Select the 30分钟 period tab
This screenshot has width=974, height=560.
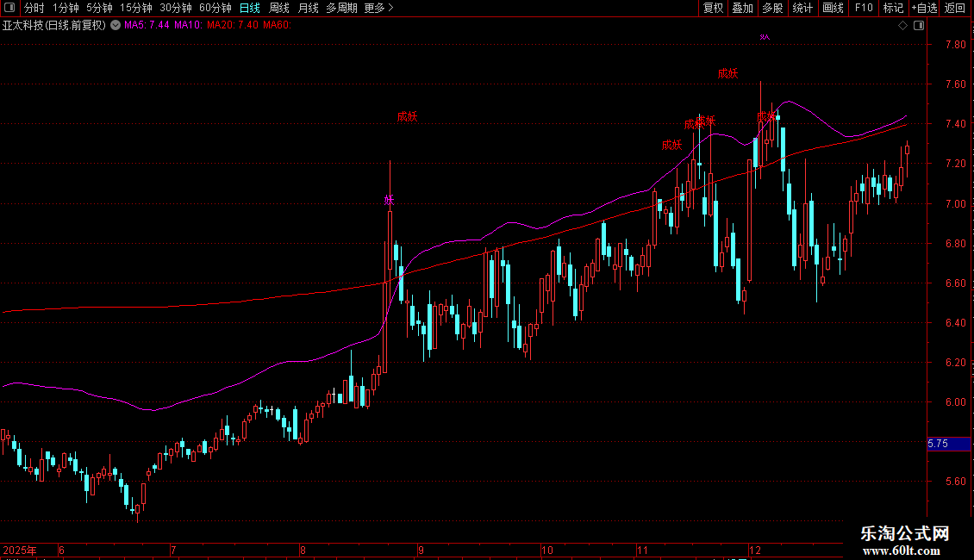pyautogui.click(x=176, y=8)
